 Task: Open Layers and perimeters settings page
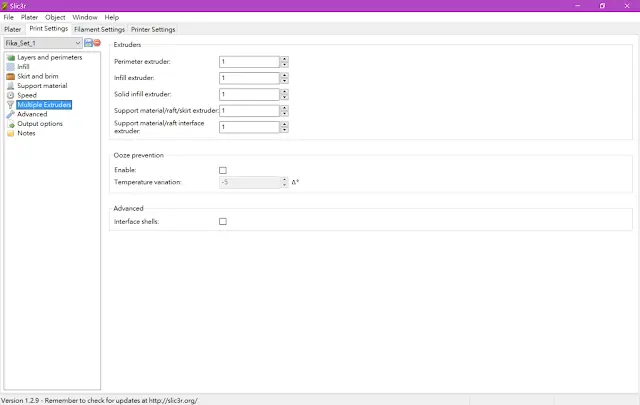coord(50,58)
